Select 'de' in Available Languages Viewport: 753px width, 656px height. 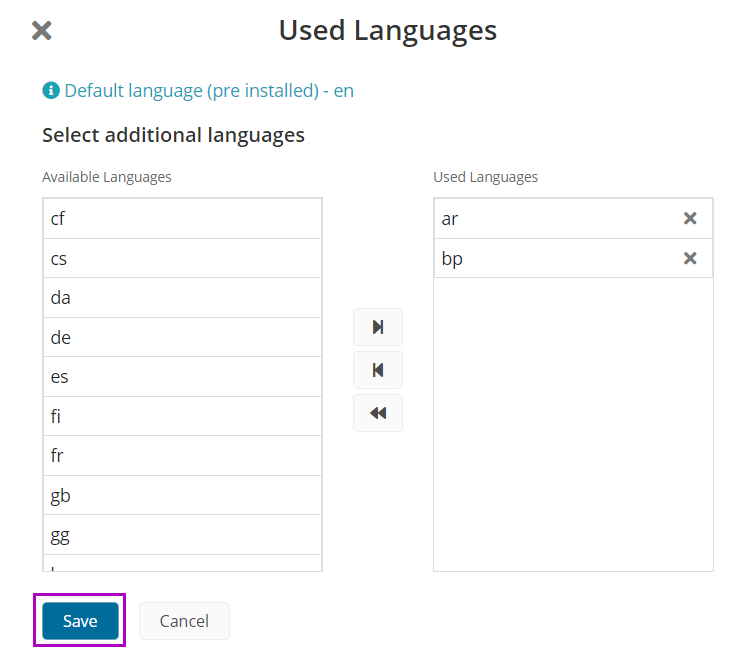(182, 337)
